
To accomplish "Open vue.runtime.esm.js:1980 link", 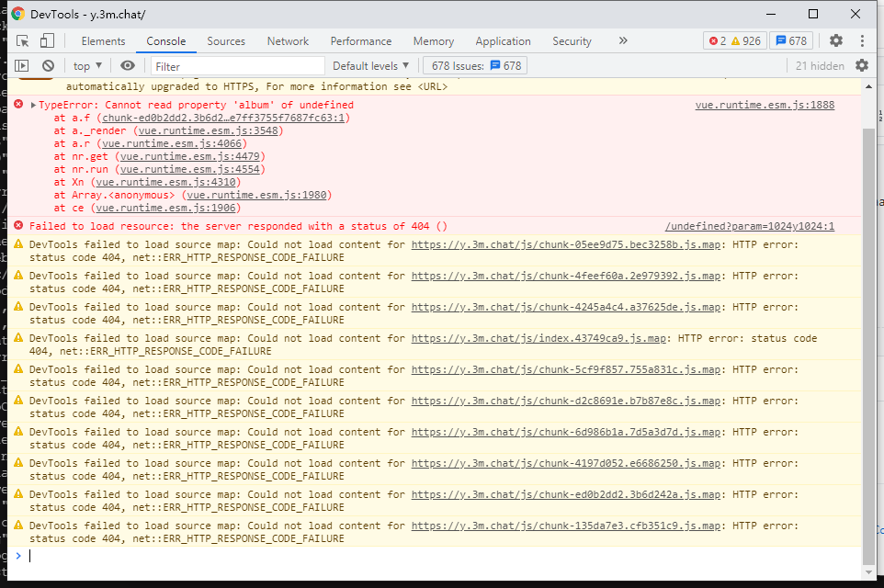I will pyautogui.click(x=256, y=195).
